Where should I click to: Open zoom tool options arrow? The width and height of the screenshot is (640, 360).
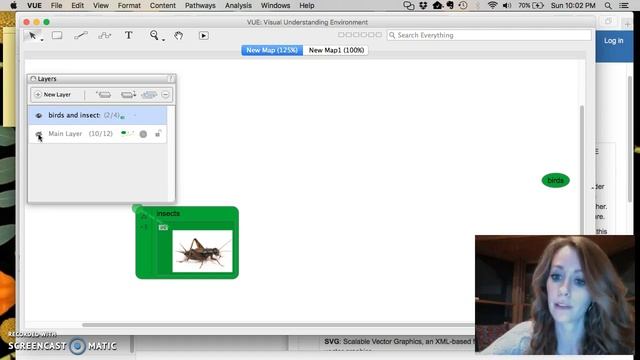pos(163,40)
